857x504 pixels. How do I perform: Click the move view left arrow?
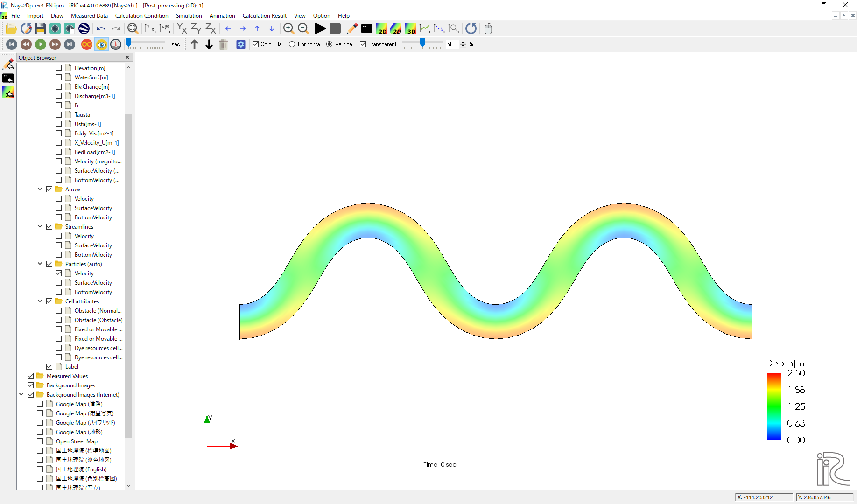(228, 29)
